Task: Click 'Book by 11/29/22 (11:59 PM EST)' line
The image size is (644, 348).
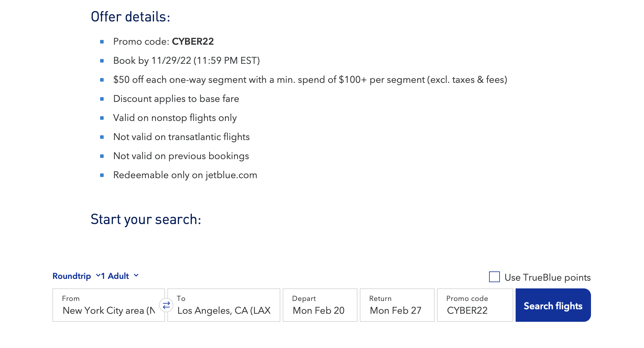Action: [x=186, y=60]
